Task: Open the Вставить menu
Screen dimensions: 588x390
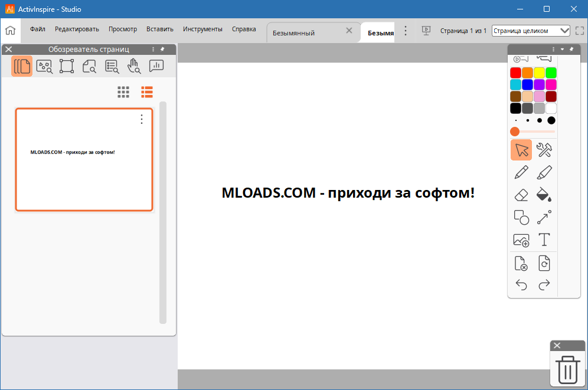Action: (x=160, y=29)
